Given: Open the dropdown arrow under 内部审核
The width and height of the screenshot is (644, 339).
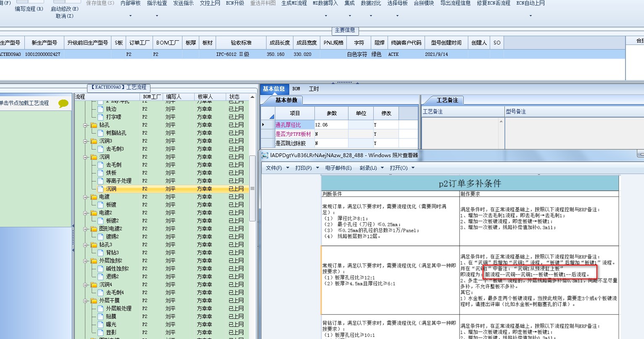Looking at the screenshot, I should (x=130, y=16).
